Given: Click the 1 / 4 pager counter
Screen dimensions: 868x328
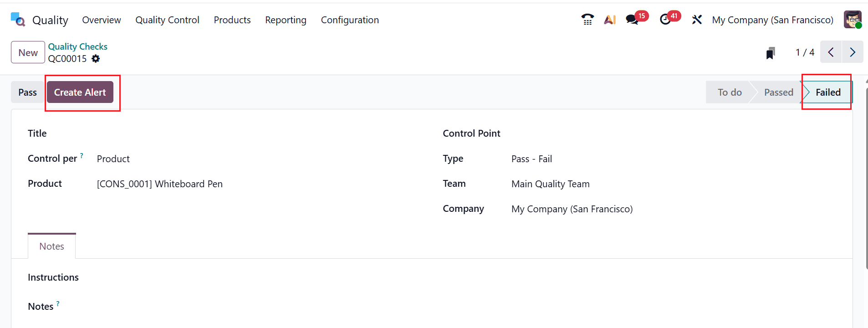Looking at the screenshot, I should pos(805,52).
